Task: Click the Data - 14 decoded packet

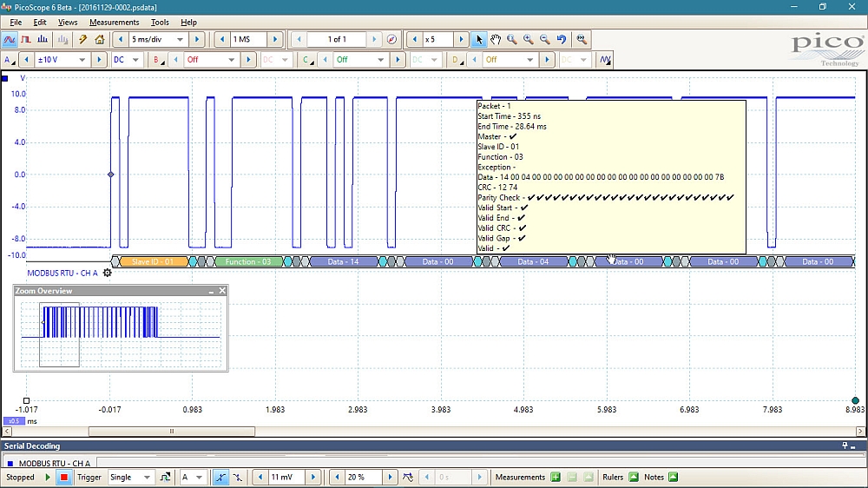Action: coord(343,261)
